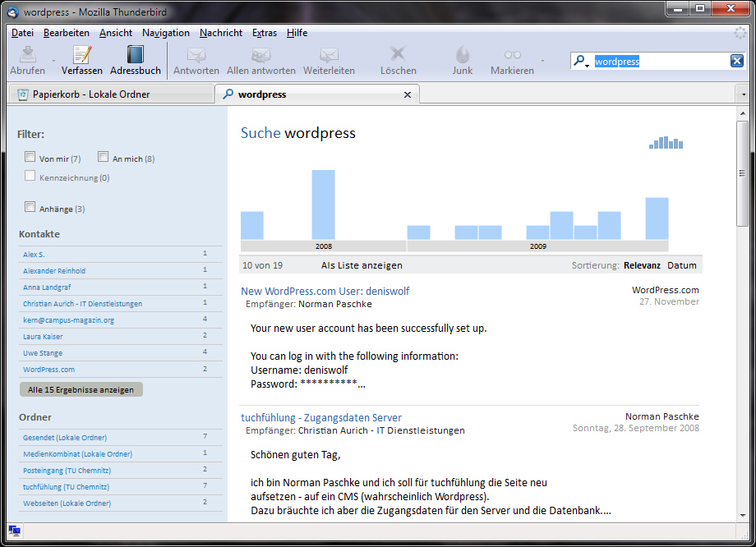
Task: Filter by contact Alexander Reinhold
Action: pyautogui.click(x=54, y=271)
